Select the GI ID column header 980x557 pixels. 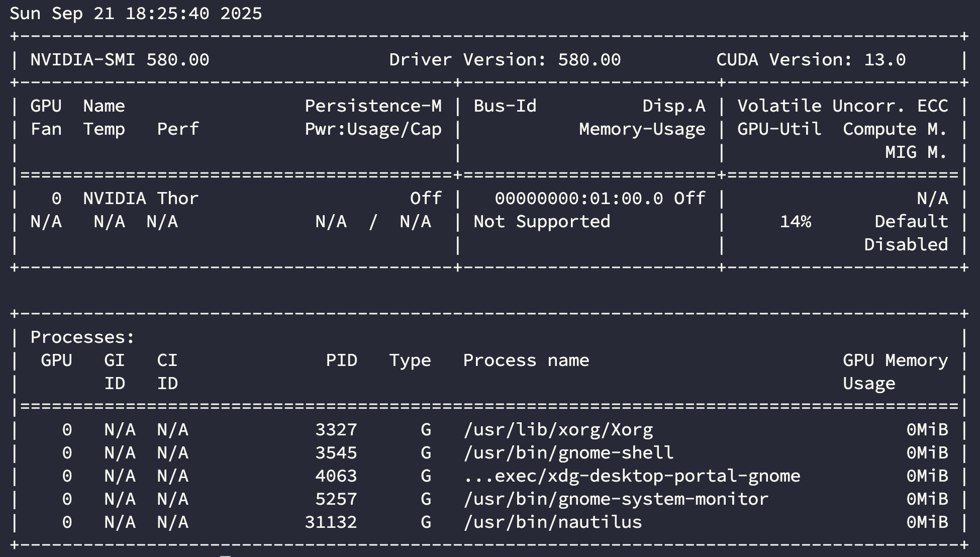(x=115, y=372)
